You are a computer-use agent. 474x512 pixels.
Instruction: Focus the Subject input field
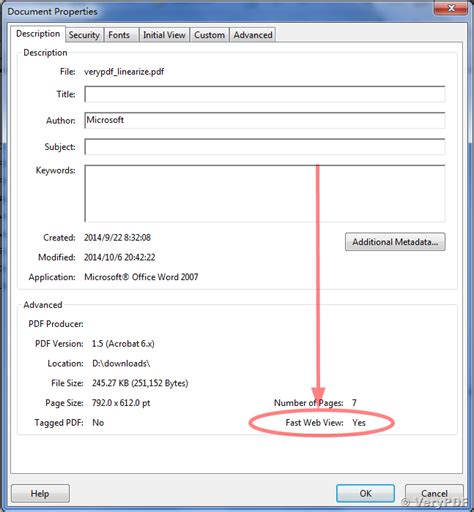click(265, 147)
